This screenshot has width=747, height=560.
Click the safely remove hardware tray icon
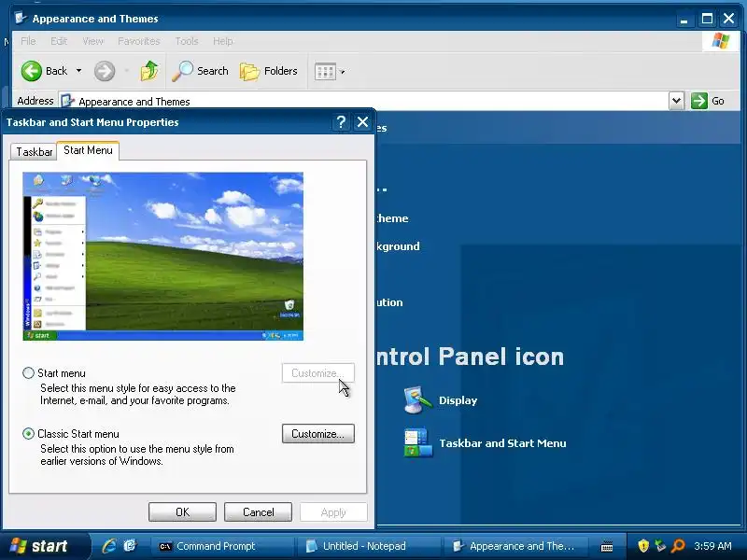pyautogui.click(x=660, y=546)
